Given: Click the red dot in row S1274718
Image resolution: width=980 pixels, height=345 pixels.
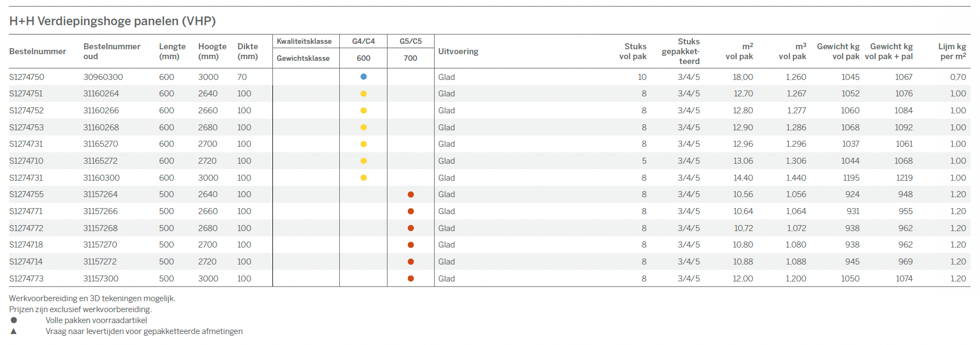Looking at the screenshot, I should click(x=411, y=245).
